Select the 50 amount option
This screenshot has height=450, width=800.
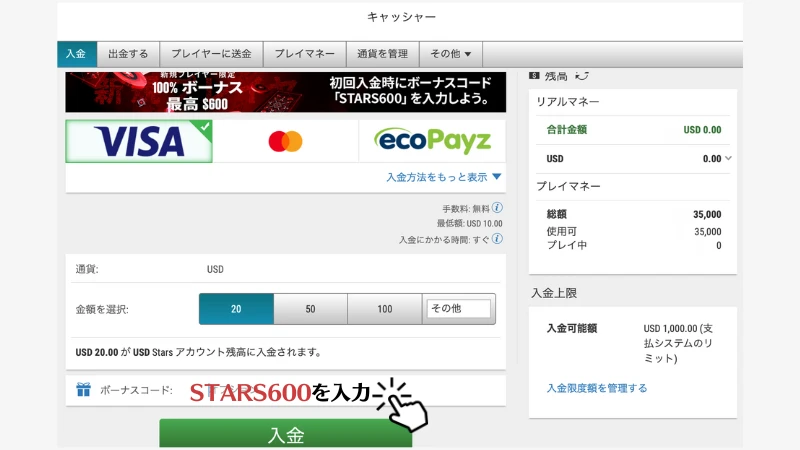point(310,309)
